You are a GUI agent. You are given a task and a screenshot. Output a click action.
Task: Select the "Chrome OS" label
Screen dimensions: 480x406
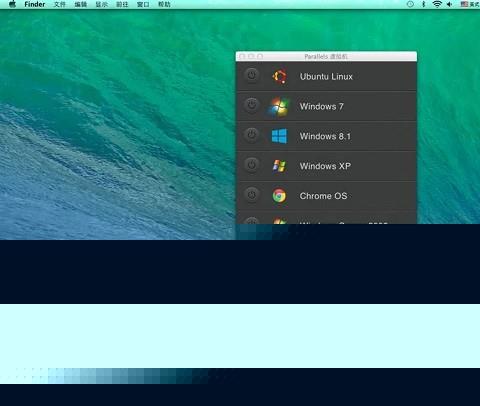pos(323,196)
